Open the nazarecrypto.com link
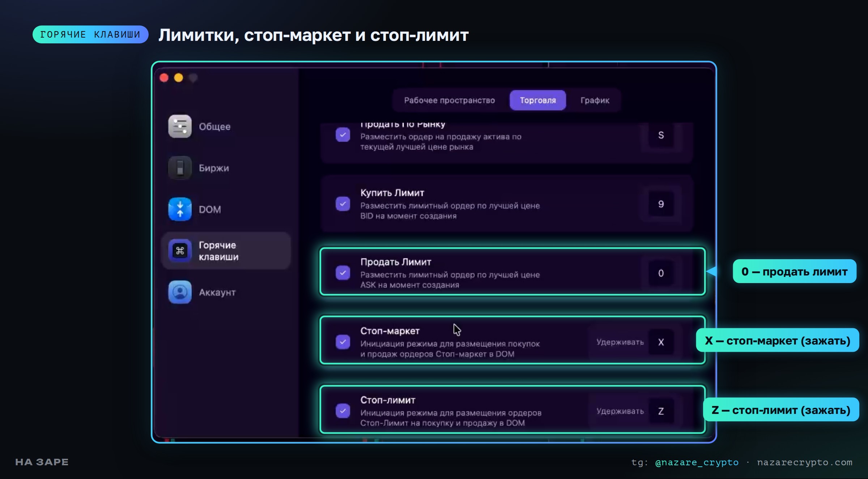Screen dimensions: 868x479 coord(805,462)
